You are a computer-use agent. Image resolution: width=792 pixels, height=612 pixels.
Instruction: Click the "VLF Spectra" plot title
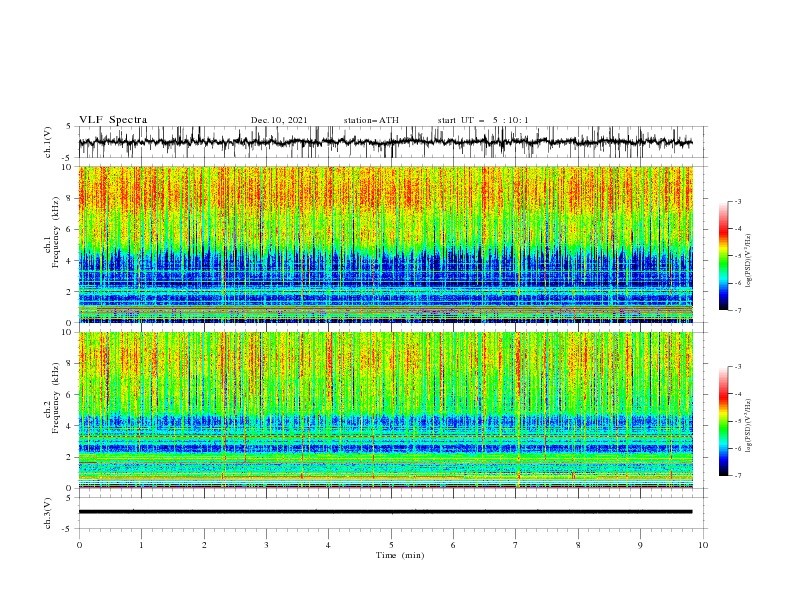click(113, 120)
